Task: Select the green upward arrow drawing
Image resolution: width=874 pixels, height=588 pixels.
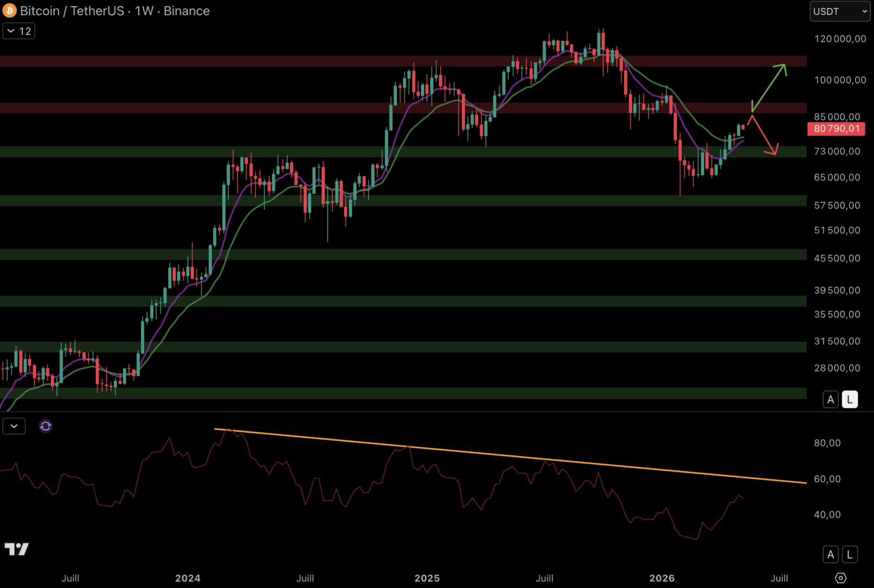Action: pyautogui.click(x=769, y=87)
